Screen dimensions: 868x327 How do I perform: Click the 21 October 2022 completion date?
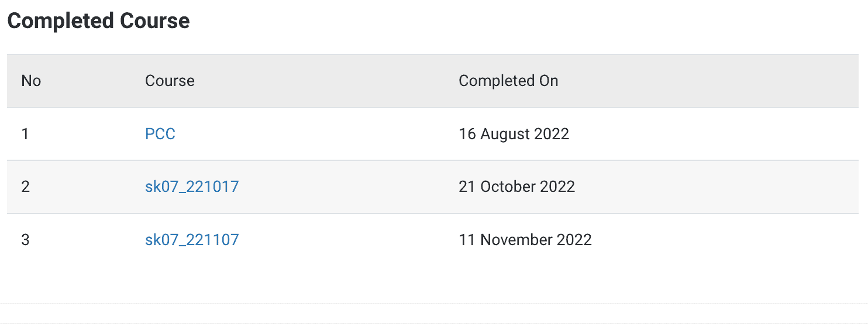[x=516, y=187]
